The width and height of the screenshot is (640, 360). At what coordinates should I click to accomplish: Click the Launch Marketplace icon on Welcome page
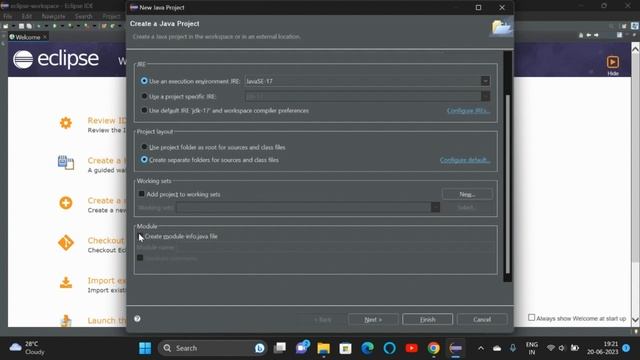[x=66, y=321]
